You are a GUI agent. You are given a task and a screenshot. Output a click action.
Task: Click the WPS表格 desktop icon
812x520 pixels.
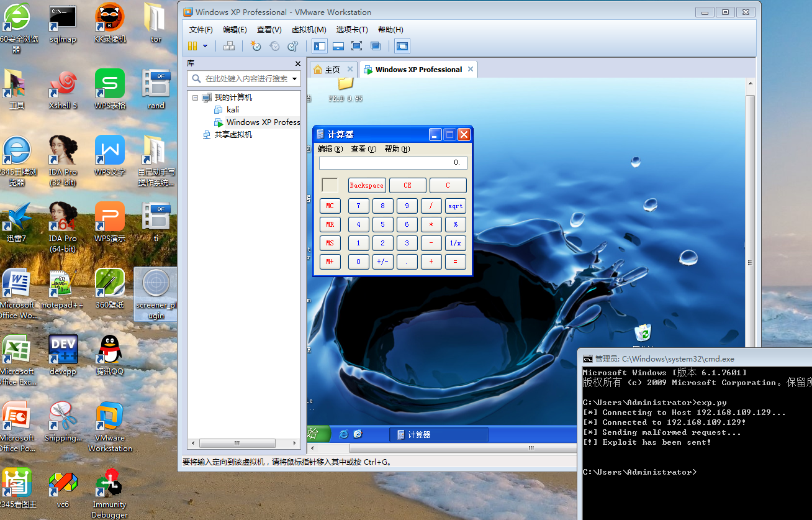coord(110,89)
